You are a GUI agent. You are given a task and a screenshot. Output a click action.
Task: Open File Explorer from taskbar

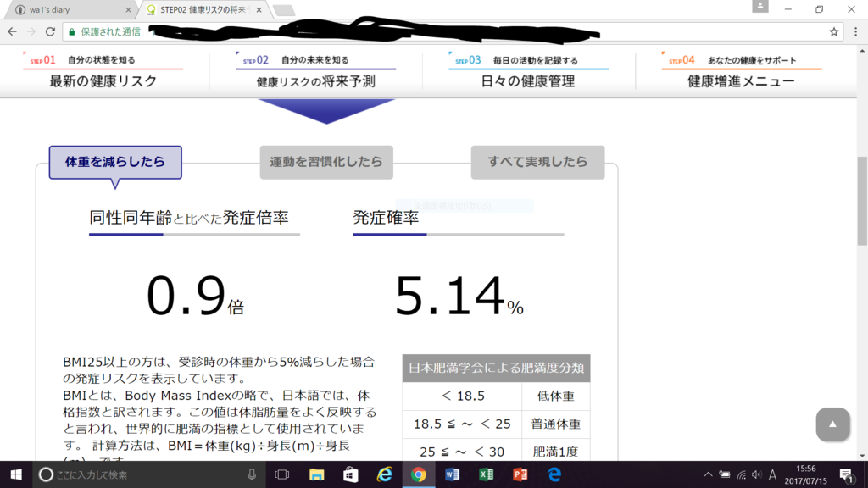click(317, 474)
